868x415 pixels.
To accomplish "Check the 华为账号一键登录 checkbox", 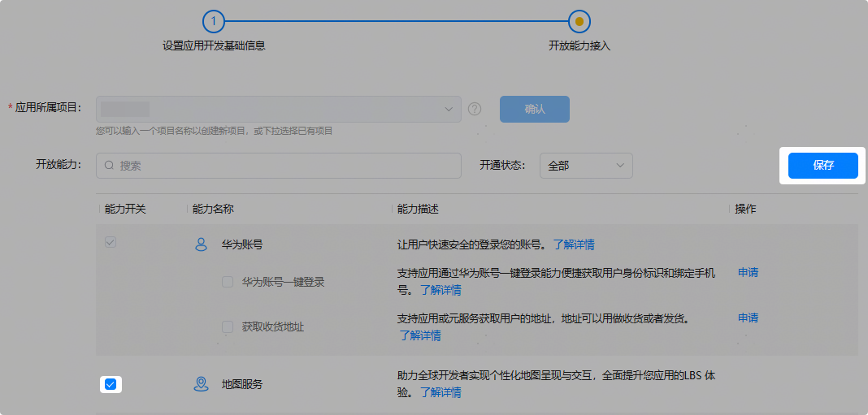I will 228,282.
